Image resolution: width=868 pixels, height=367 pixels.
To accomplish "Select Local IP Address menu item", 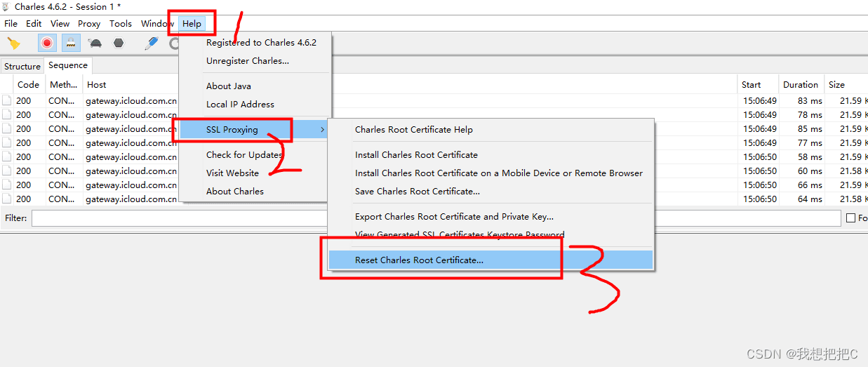I will (x=240, y=104).
